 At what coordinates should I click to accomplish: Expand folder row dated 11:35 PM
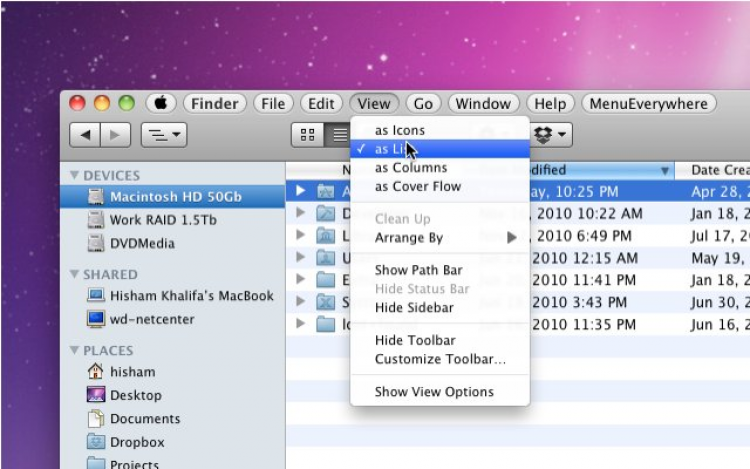[x=300, y=324]
